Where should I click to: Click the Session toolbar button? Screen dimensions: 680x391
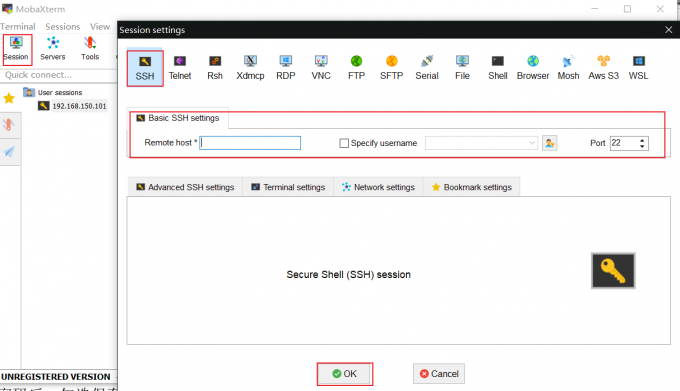pyautogui.click(x=16, y=49)
